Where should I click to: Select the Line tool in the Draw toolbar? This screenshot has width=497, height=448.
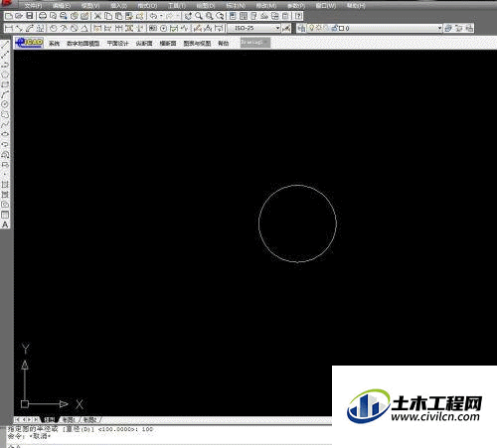tap(5, 45)
